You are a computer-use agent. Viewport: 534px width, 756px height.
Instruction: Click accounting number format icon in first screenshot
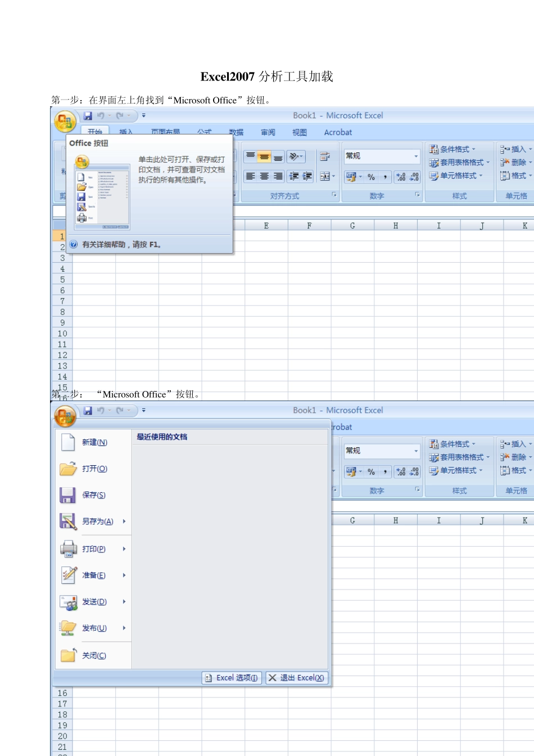point(351,177)
